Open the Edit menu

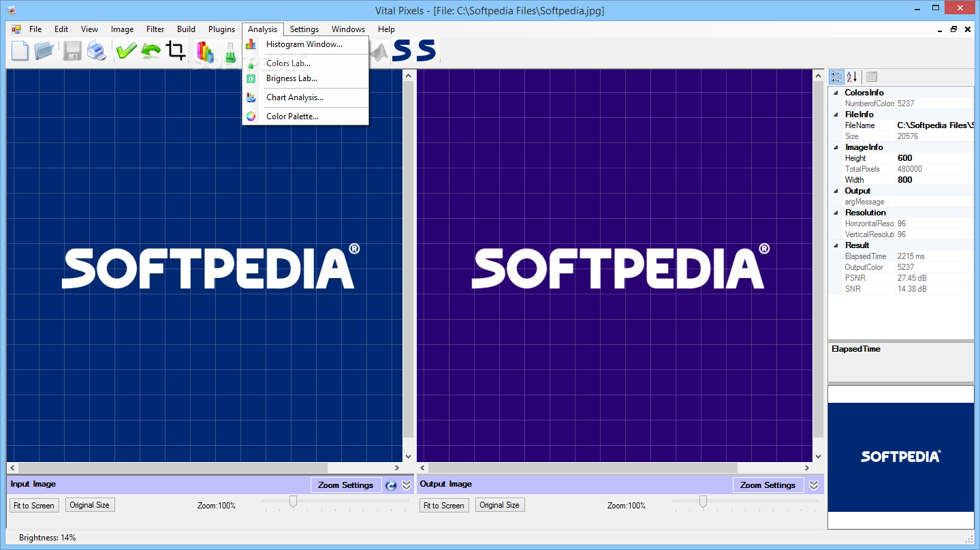click(61, 29)
